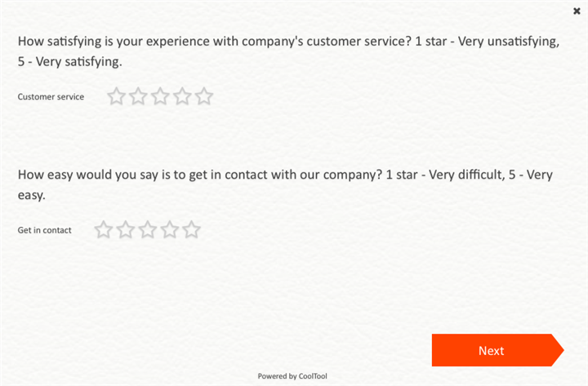
Task: Choose fourth star for Get in contact
Action: (x=169, y=230)
